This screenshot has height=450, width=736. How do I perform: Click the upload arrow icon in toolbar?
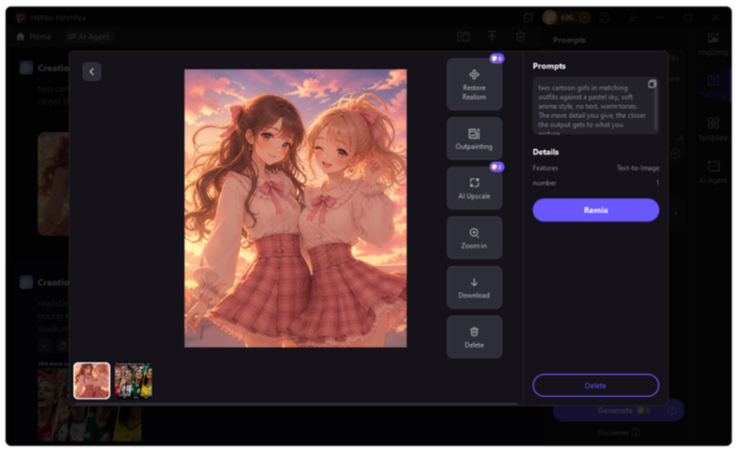(491, 37)
